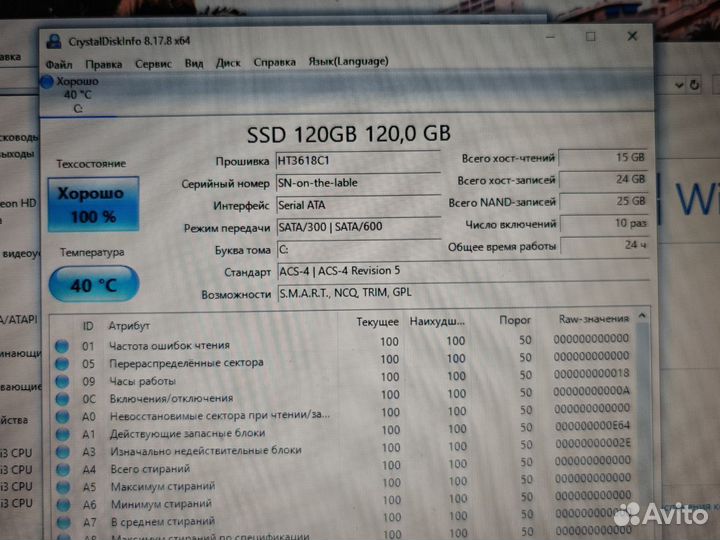Click the Raw-значения column header

(x=594, y=319)
